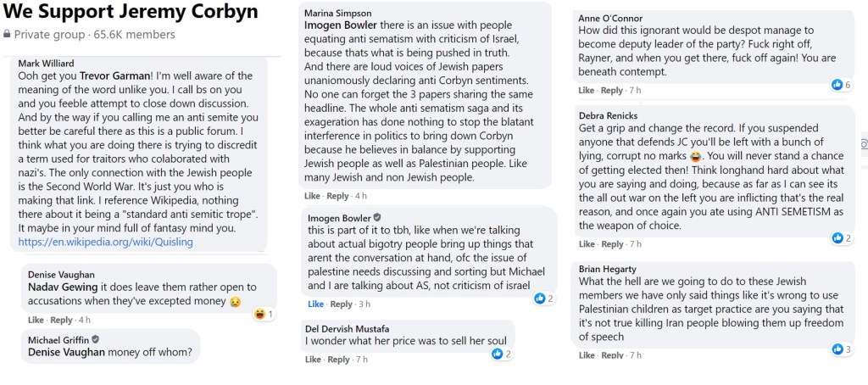The width and height of the screenshot is (868, 385).
Task: Open the en.wikipedia.org Quisling link
Action: coord(105,242)
